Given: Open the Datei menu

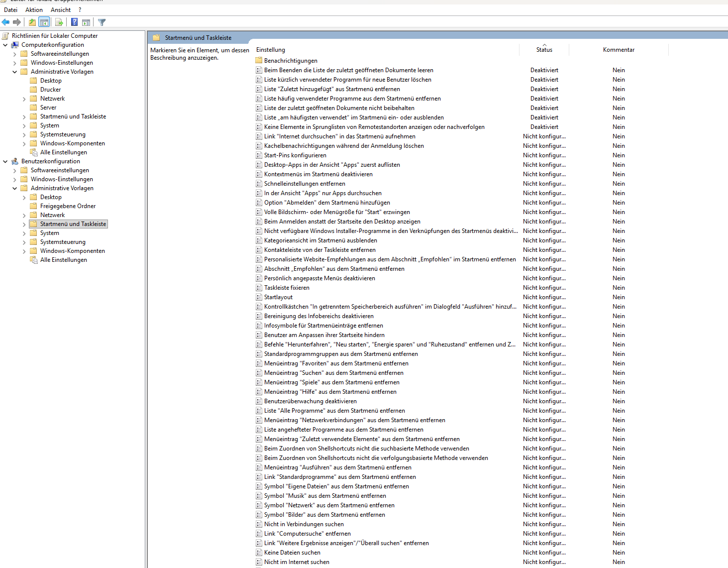Looking at the screenshot, I should coord(10,10).
